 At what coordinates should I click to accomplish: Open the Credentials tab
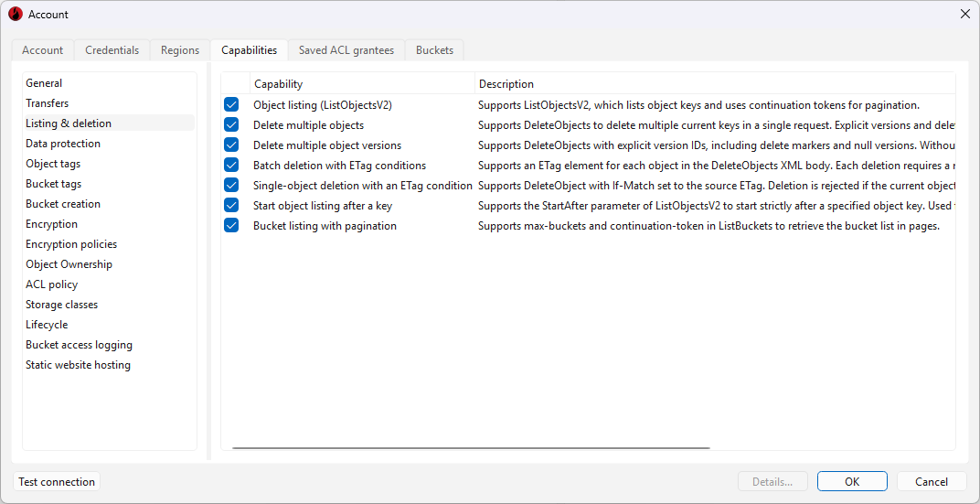coord(112,50)
